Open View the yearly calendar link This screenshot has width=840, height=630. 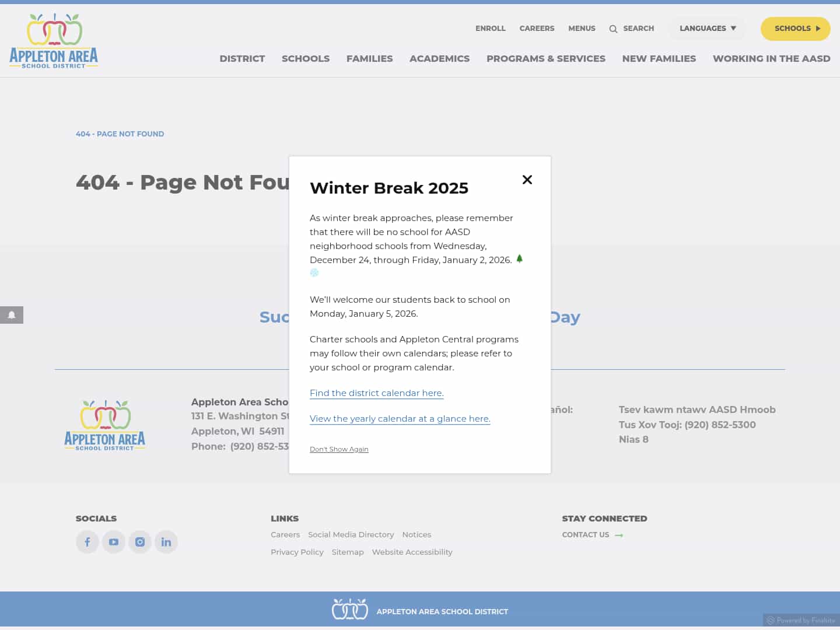tap(400, 418)
